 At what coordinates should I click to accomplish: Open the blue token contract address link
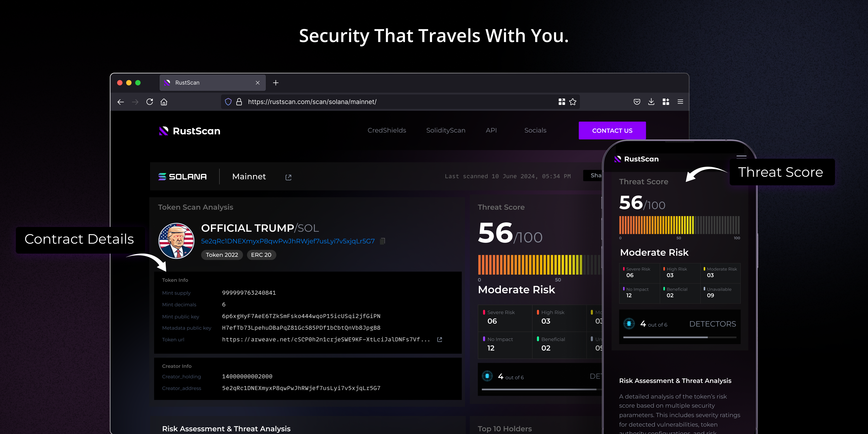(288, 241)
